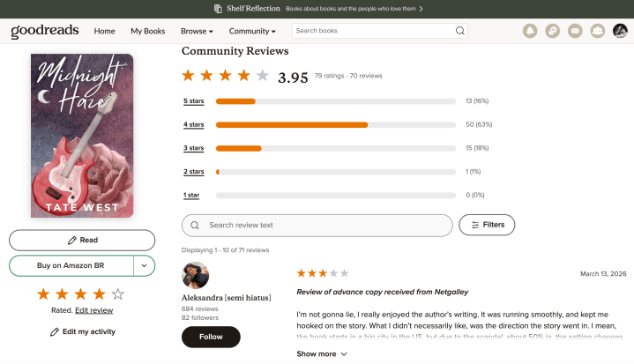Set my rating to three stars
This screenshot has width=634, height=364.
(81, 293)
